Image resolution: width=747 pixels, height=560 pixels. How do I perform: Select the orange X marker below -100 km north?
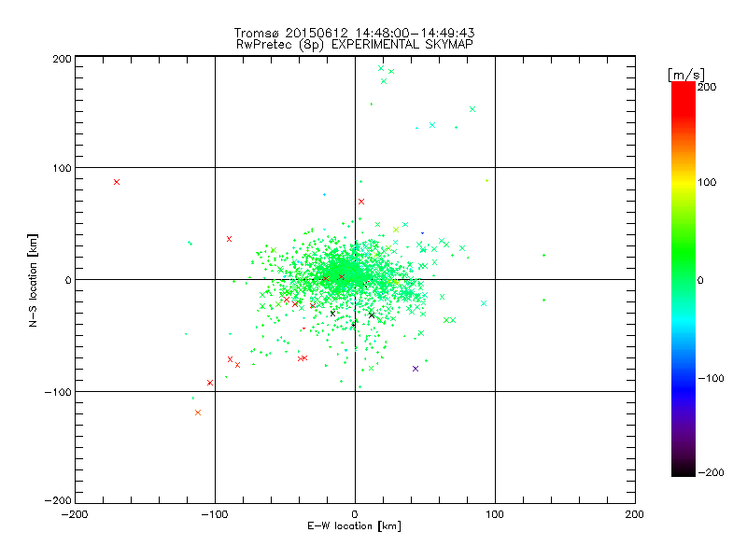coord(198,413)
